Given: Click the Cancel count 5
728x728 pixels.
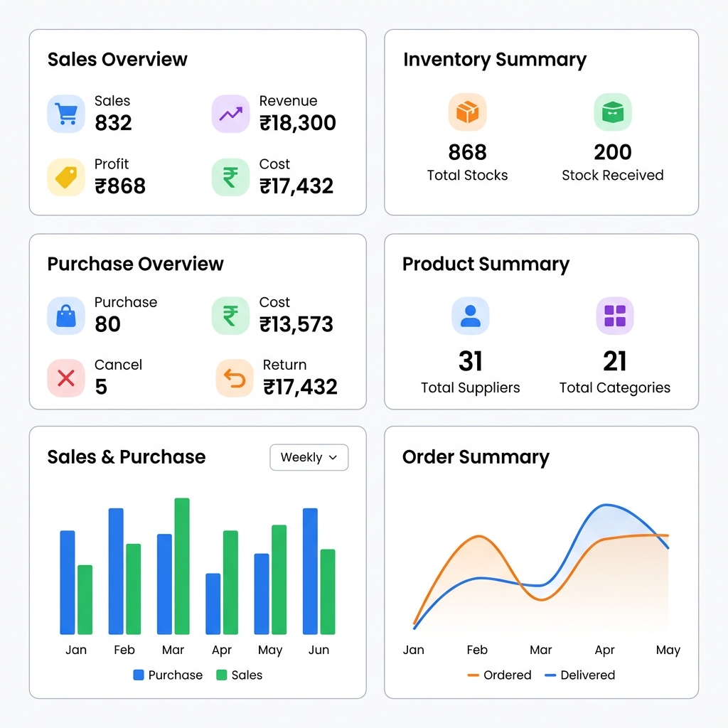Looking at the screenshot, I should (x=101, y=387).
